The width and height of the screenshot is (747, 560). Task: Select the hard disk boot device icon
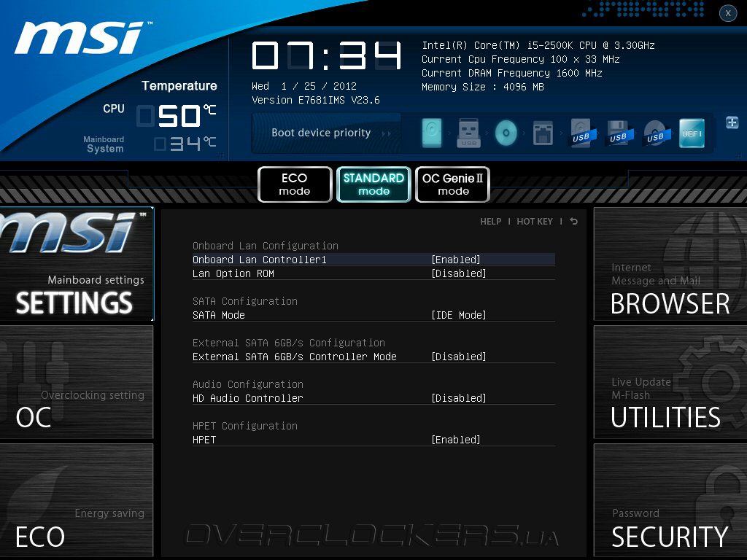pos(432,133)
